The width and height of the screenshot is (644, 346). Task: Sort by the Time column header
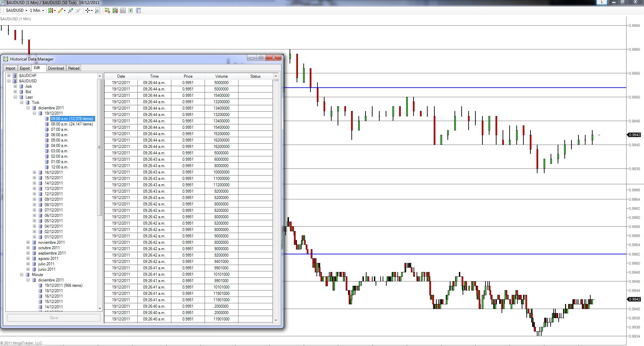tap(154, 76)
